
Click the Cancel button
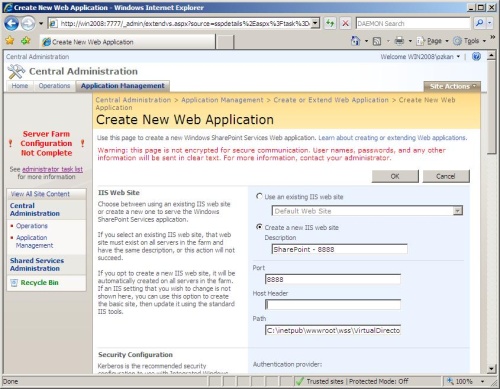(x=446, y=176)
